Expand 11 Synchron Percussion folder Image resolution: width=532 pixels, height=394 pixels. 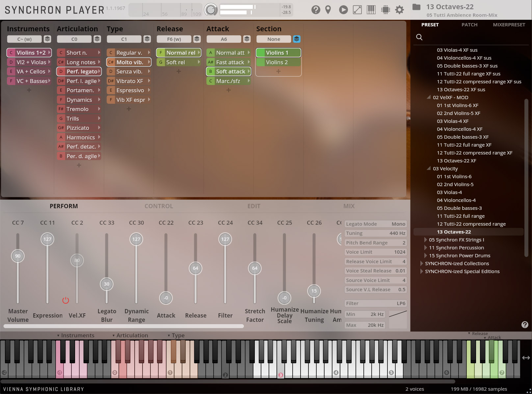coord(425,248)
